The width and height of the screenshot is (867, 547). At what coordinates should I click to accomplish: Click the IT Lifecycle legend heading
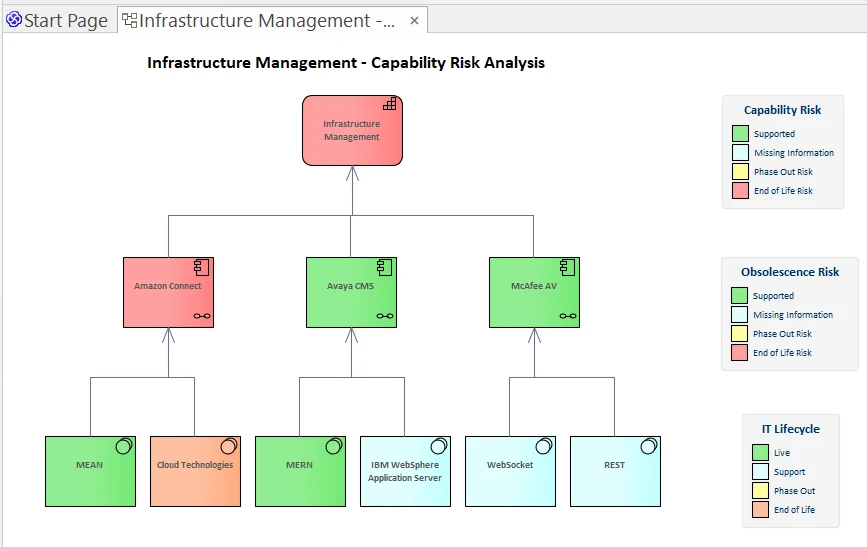tap(791, 429)
